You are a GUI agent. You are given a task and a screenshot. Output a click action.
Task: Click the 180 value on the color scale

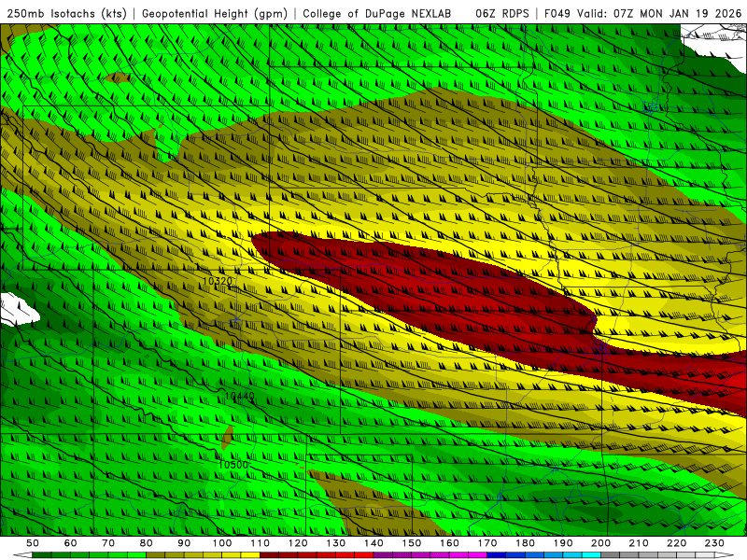tap(525, 543)
